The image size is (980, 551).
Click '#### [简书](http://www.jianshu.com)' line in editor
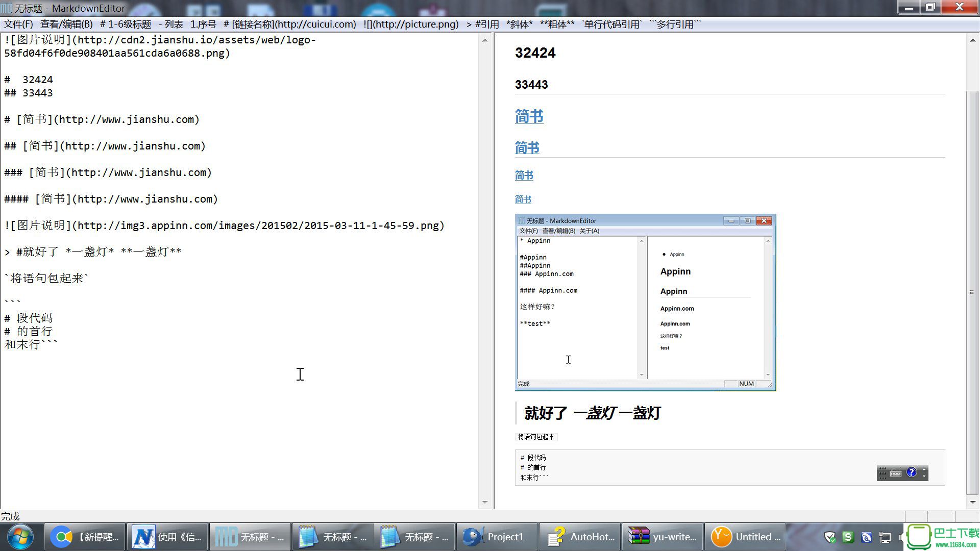pos(111,199)
